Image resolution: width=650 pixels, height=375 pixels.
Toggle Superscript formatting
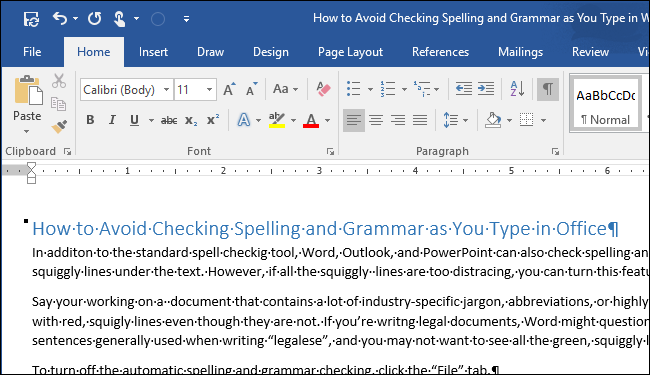[213, 120]
